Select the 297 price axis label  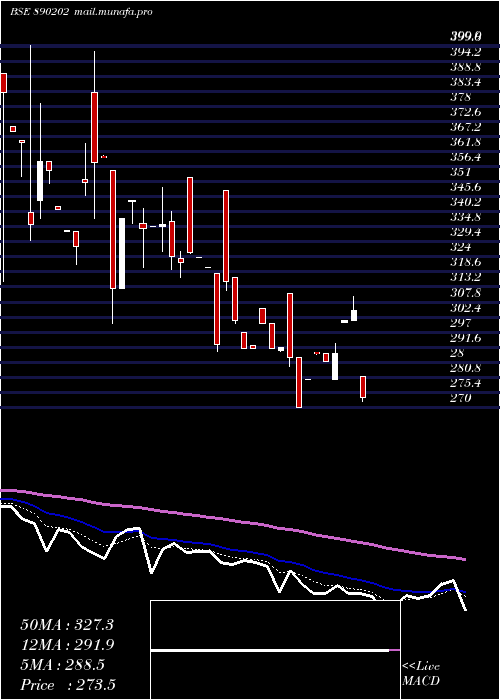click(460, 322)
